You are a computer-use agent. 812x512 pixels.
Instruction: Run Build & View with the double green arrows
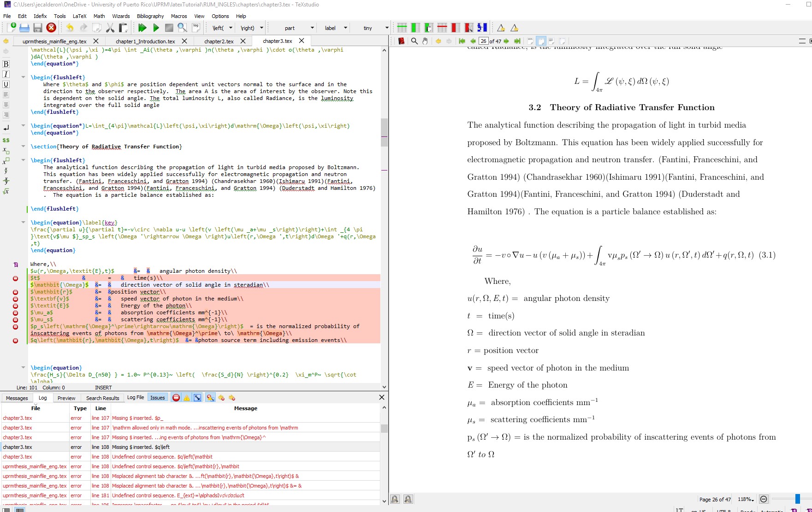[142, 28]
